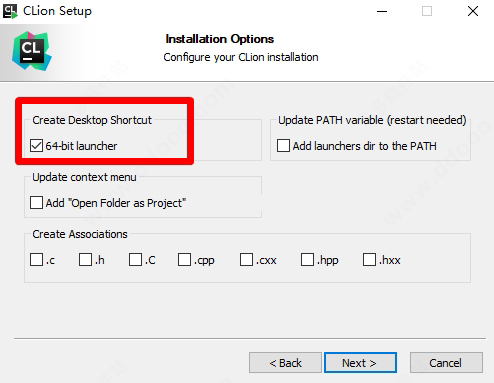The height and width of the screenshot is (383, 494).
Task: Enable the uppercase .C association
Action: (135, 260)
